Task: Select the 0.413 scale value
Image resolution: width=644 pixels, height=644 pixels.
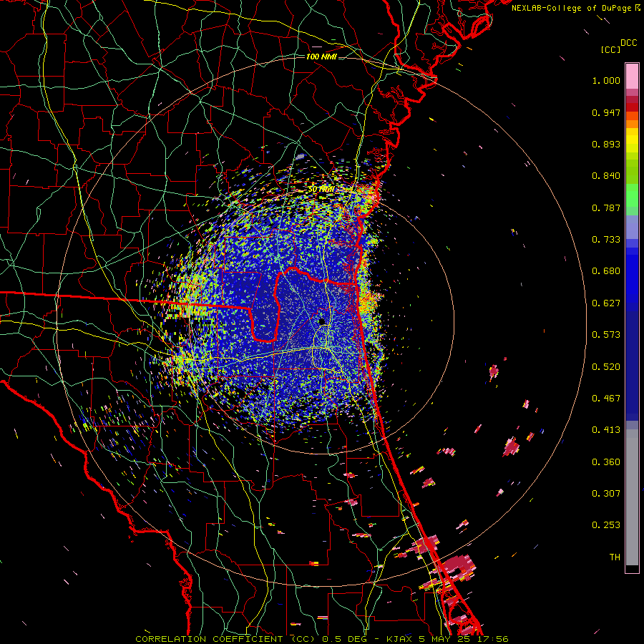Action: coord(606,430)
